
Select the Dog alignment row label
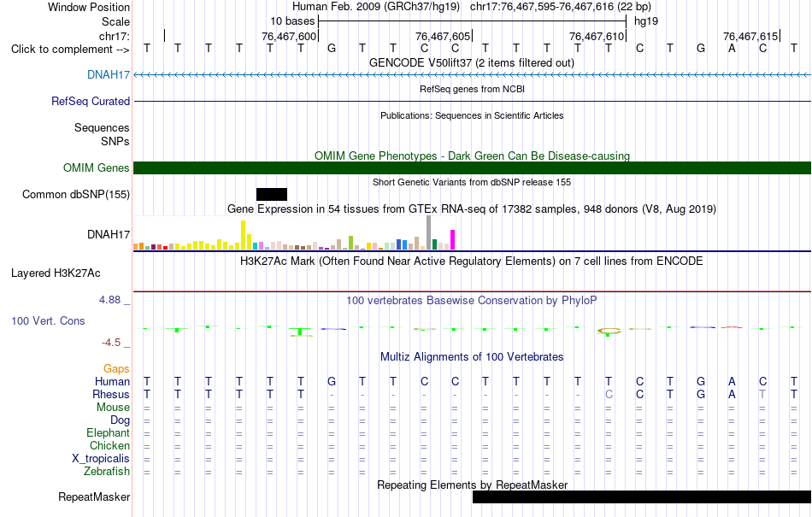[121, 420]
